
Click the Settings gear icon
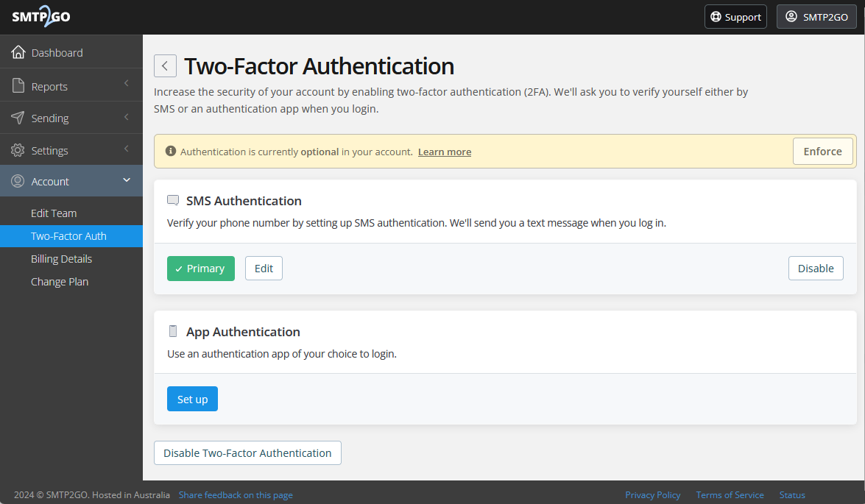(18, 150)
